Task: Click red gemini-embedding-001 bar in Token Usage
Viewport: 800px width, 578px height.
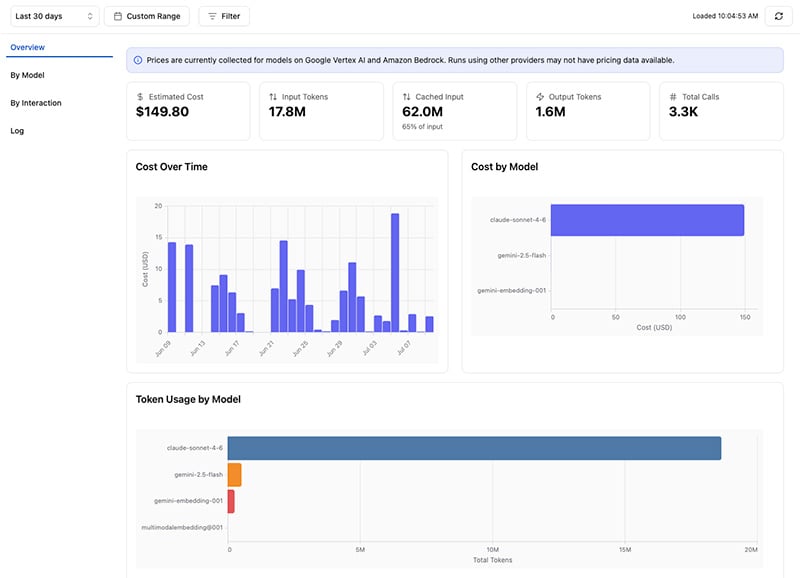Action: click(231, 501)
